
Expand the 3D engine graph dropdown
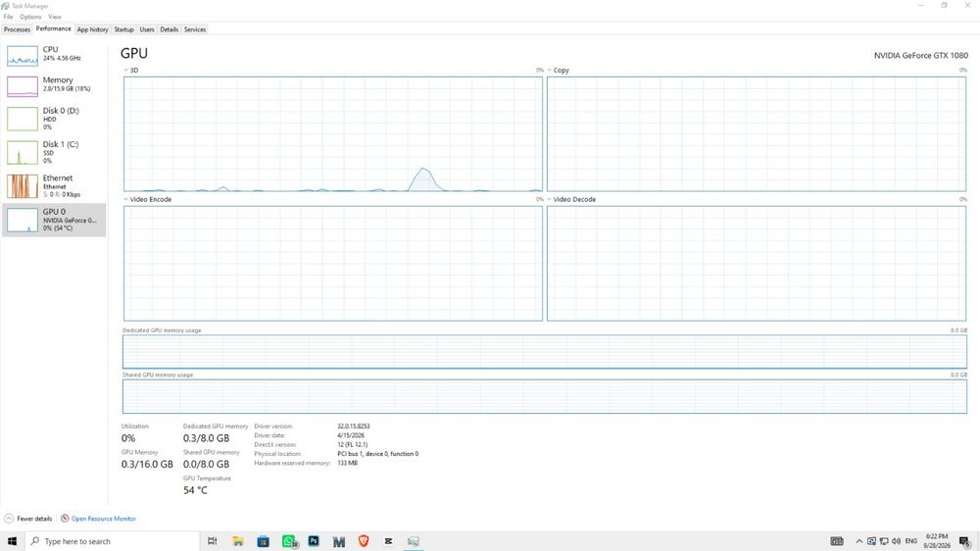[x=130, y=70]
